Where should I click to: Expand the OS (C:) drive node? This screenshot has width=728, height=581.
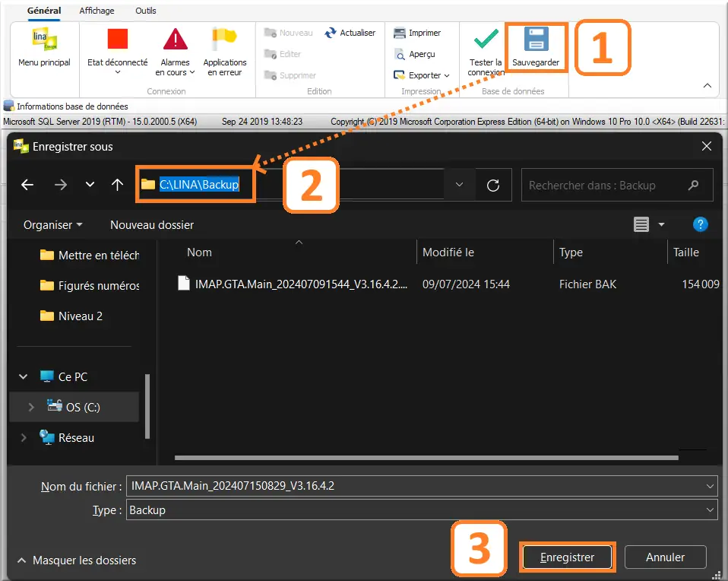pos(31,407)
